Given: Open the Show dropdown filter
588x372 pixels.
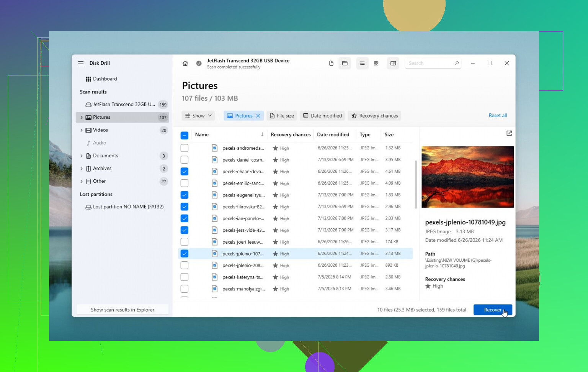Looking at the screenshot, I should click(198, 116).
